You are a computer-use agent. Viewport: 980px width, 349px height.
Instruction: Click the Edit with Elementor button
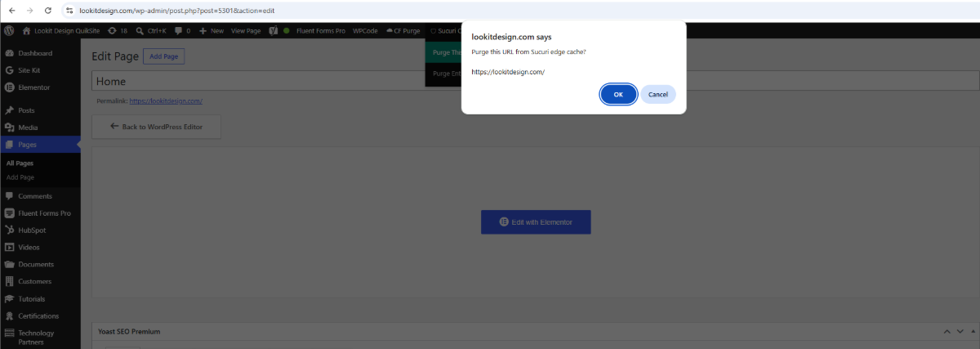536,221
